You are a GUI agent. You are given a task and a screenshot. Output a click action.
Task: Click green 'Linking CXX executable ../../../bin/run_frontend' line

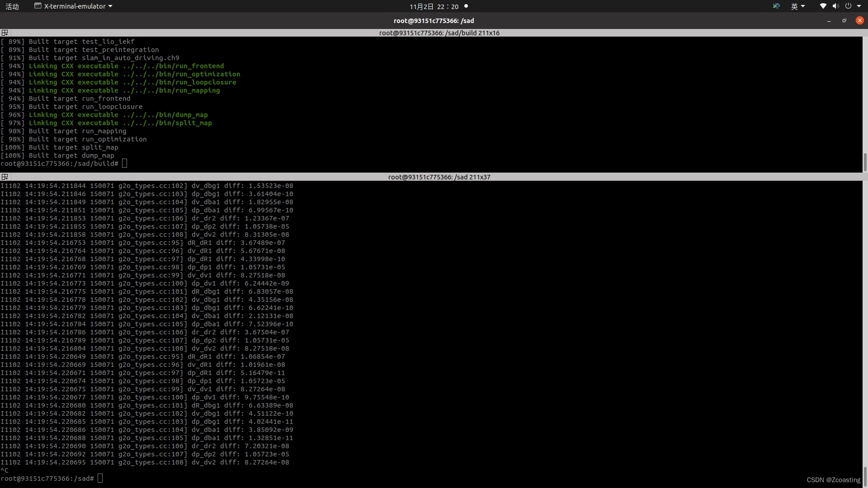tap(112, 66)
